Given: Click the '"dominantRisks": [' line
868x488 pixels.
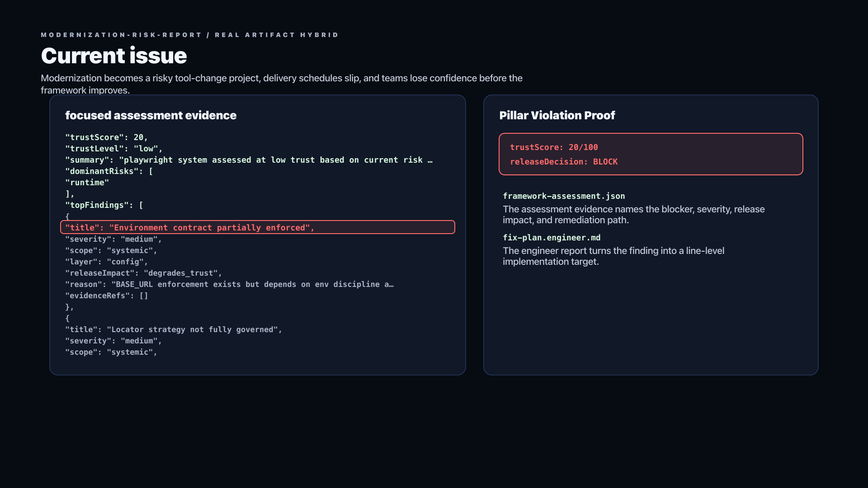Looking at the screenshot, I should pyautogui.click(x=109, y=171).
